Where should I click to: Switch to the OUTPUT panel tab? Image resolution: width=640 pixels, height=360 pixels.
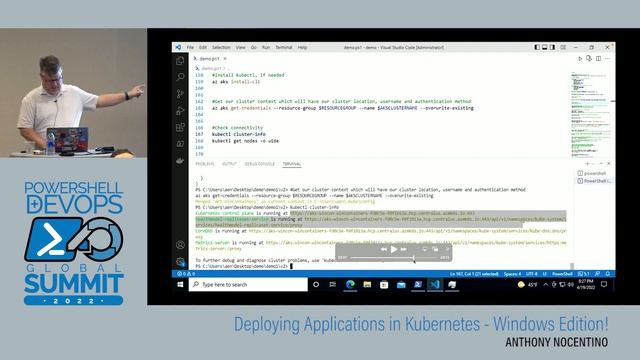(x=229, y=164)
